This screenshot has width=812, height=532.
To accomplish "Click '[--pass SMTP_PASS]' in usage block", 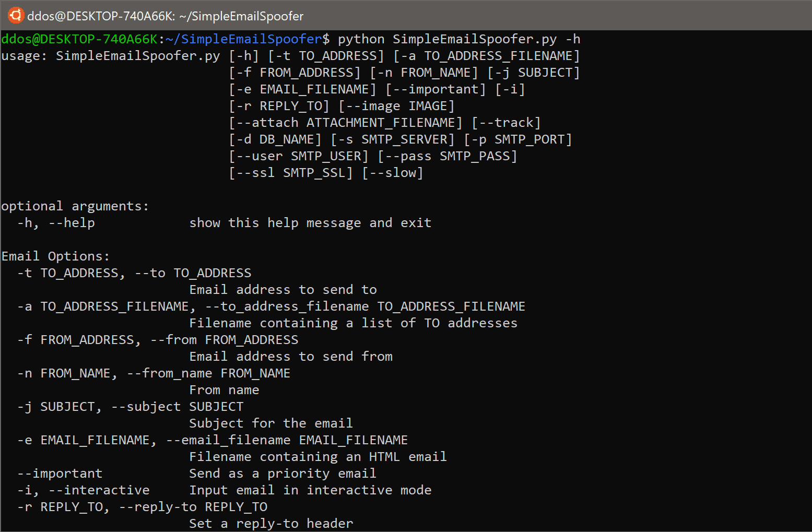I will pos(448,156).
